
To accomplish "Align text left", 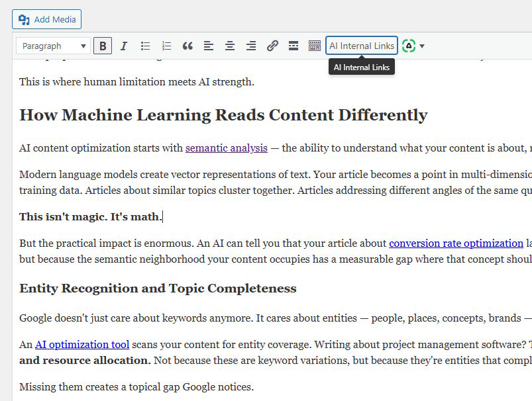I will coord(209,46).
